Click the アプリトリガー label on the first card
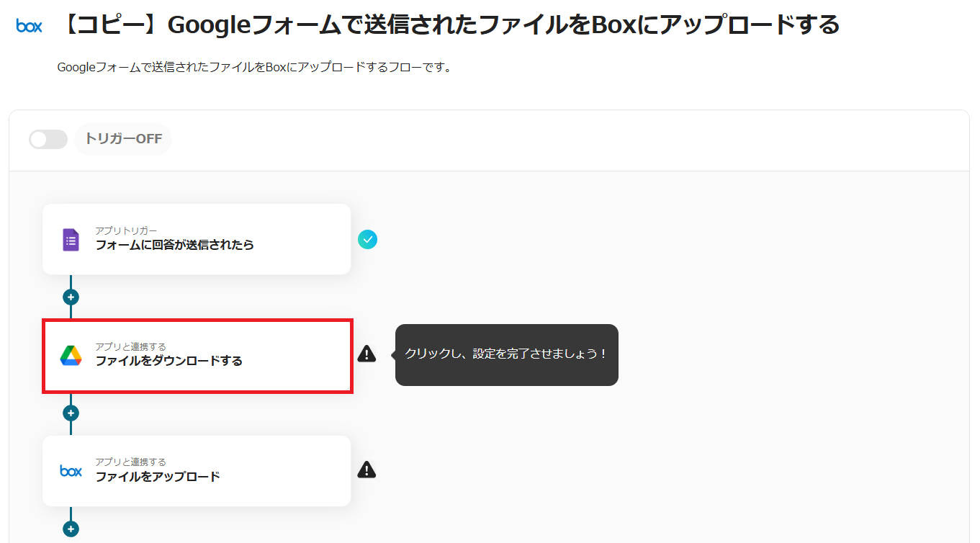 tap(126, 230)
